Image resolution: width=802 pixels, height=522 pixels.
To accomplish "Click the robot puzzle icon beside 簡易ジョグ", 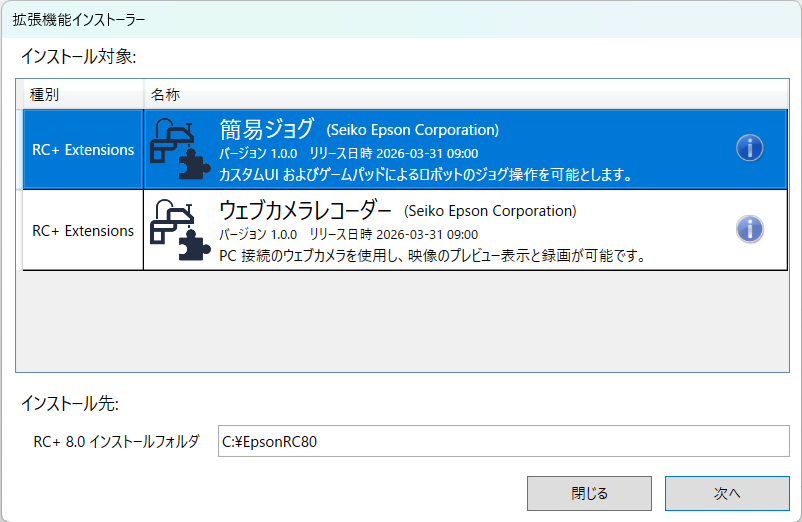I will [x=181, y=149].
